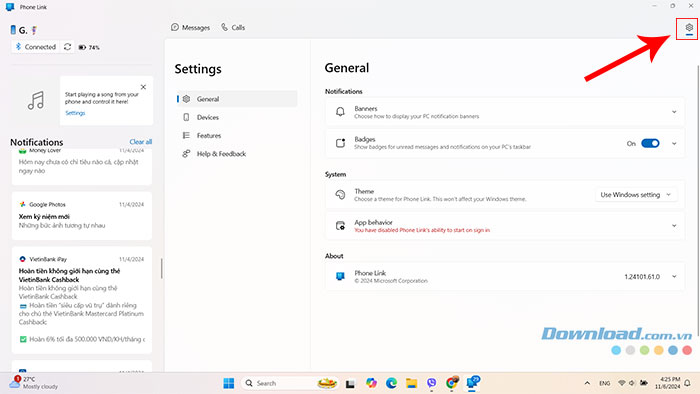Viewport: 700px width, 394px height.
Task: Open Task View on taskbar
Action: point(350,383)
